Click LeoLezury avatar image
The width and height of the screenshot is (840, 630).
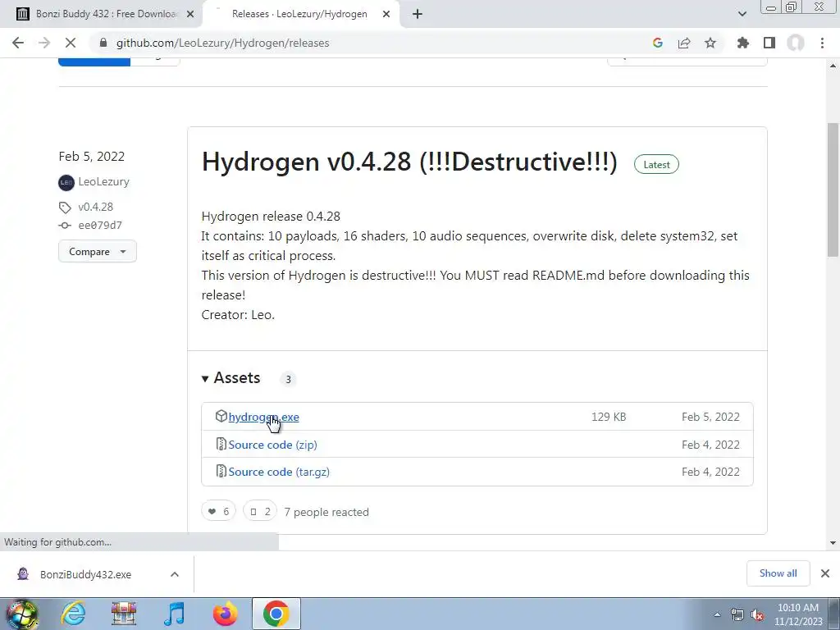(x=66, y=182)
